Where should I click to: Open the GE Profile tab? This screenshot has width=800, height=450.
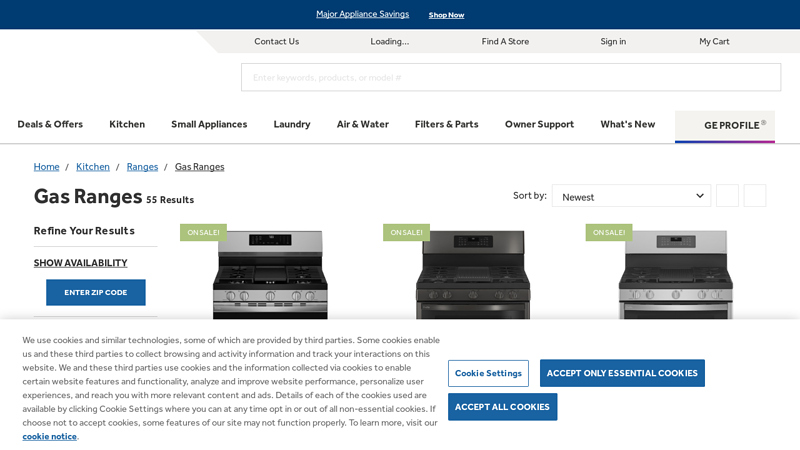coord(724,126)
